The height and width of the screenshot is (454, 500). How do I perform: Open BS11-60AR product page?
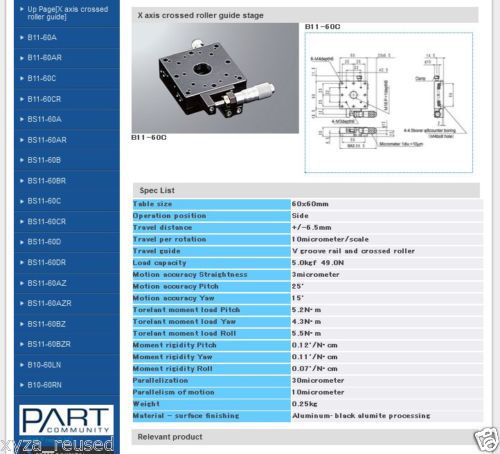[47, 140]
